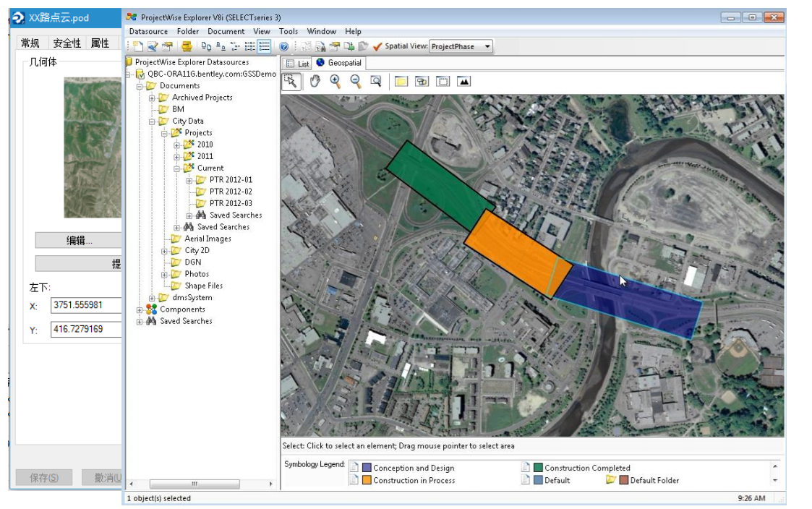Click the datasource icon beside QBC-ORA11G
Screen dimensions: 812x509
point(140,74)
